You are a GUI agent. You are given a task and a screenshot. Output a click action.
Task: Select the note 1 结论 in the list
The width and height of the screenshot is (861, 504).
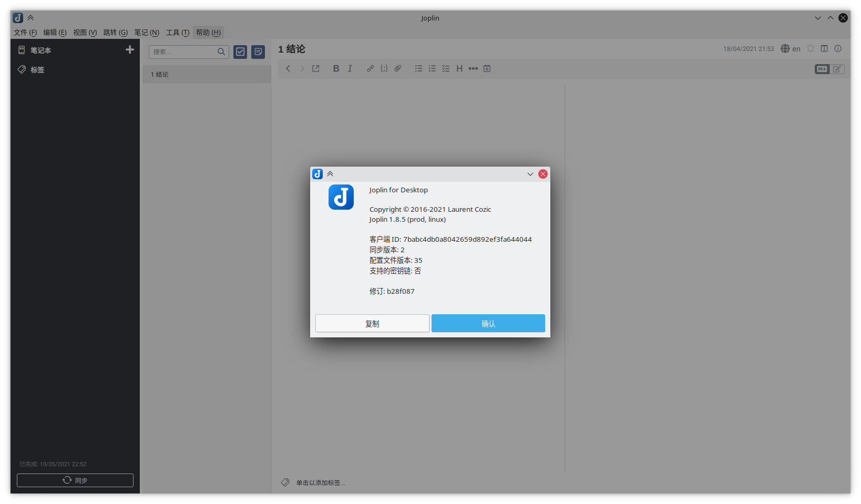coord(207,74)
